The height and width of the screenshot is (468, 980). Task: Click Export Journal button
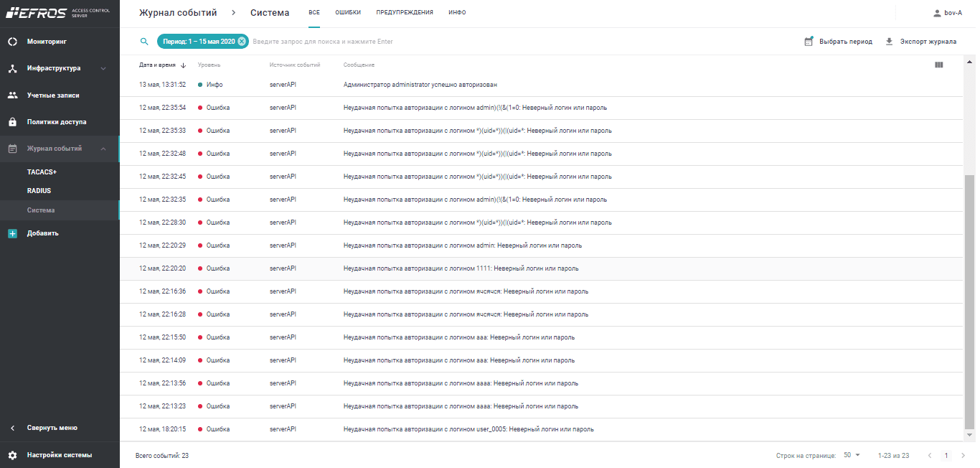pyautogui.click(x=920, y=42)
